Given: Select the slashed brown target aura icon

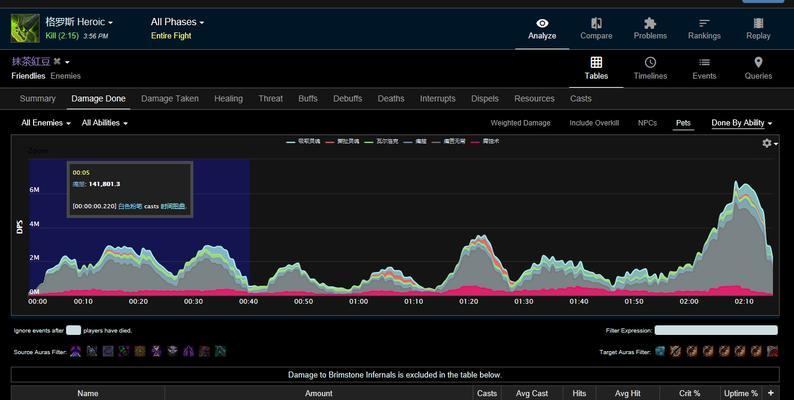Looking at the screenshot, I should coord(676,351).
